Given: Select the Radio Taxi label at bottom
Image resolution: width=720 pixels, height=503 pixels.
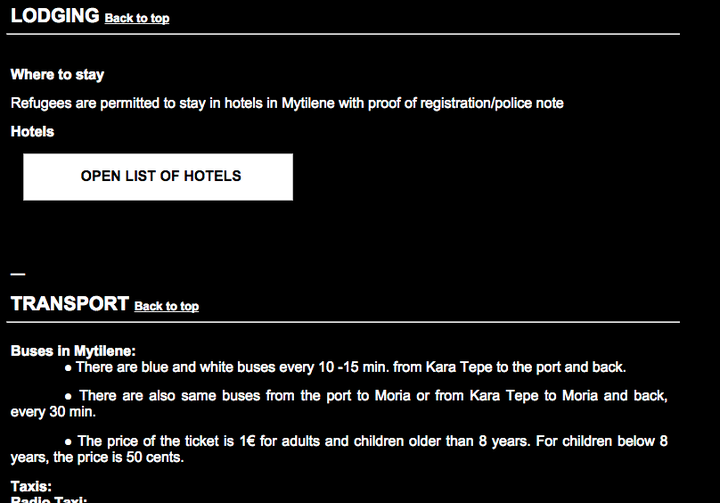Looking at the screenshot, I should pyautogui.click(x=49, y=499).
